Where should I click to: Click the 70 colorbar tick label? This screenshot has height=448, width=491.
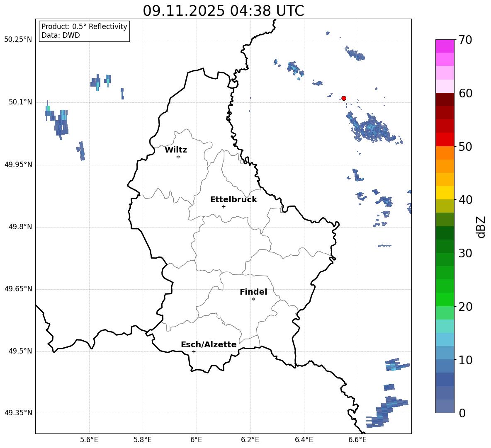click(x=465, y=40)
